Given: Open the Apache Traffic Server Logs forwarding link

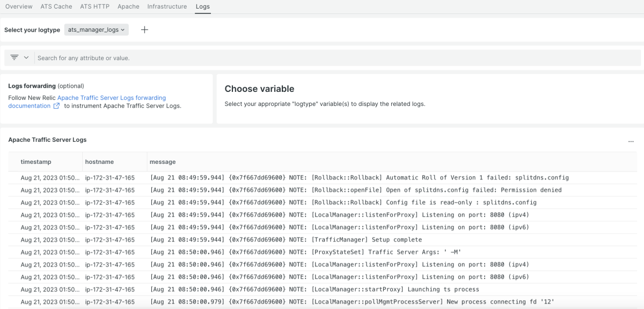Looking at the screenshot, I should pyautogui.click(x=112, y=98).
